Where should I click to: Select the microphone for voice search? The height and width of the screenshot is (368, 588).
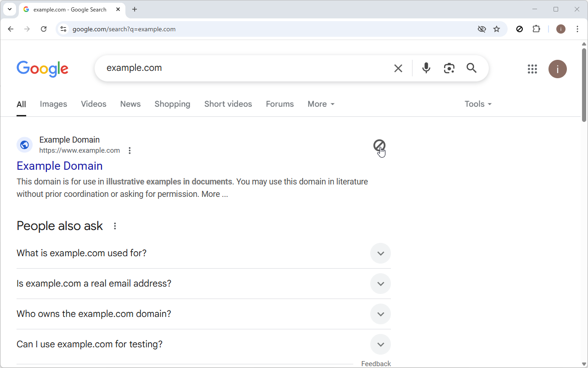(x=426, y=68)
